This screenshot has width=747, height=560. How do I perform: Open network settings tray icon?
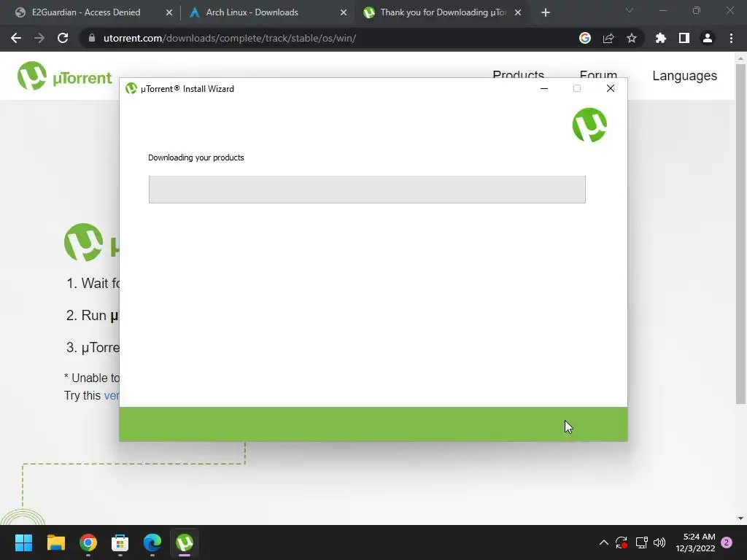tap(642, 542)
